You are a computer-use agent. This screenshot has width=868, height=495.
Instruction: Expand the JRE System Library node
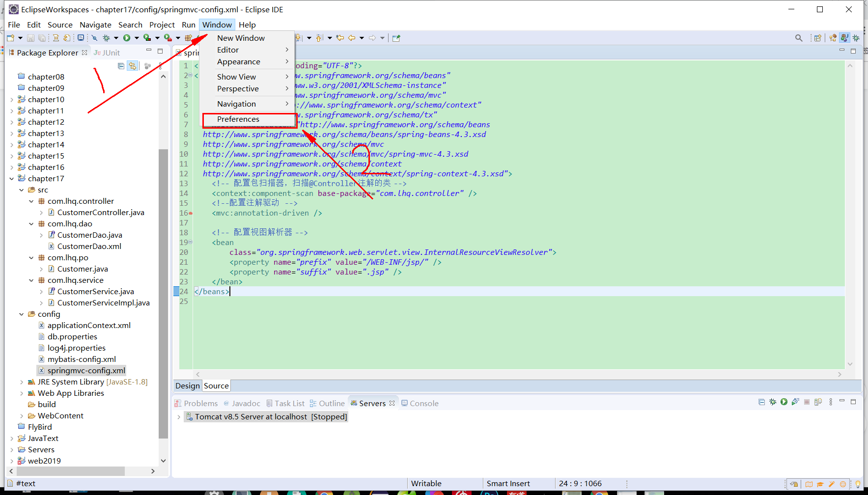(22, 382)
